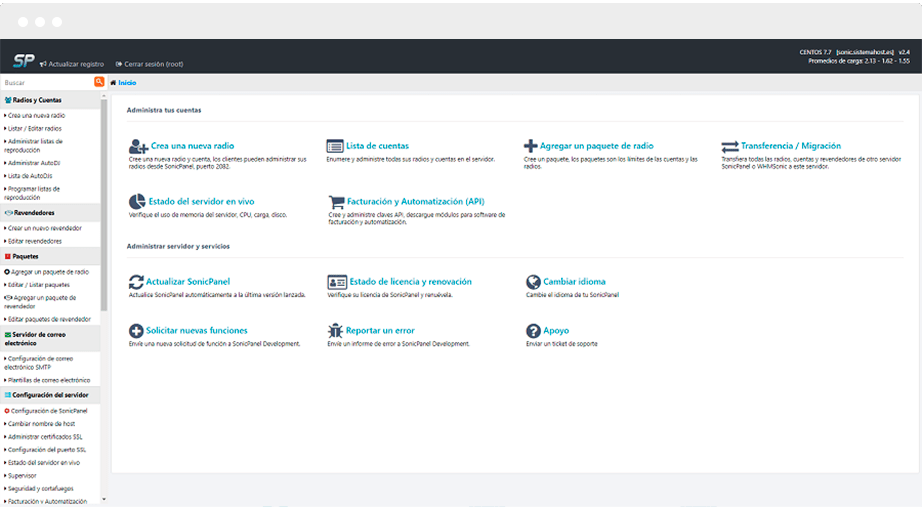Open Actualizar registro in top bar

coord(72,64)
